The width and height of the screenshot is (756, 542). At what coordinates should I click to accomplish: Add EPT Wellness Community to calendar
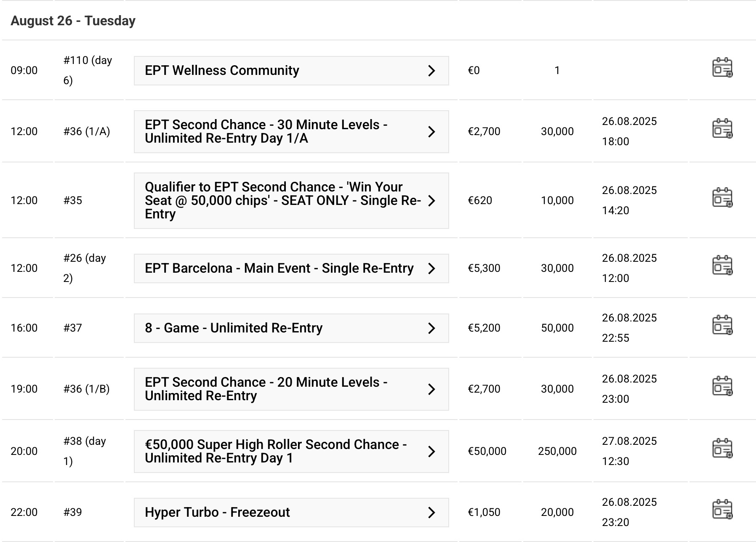pos(722,68)
